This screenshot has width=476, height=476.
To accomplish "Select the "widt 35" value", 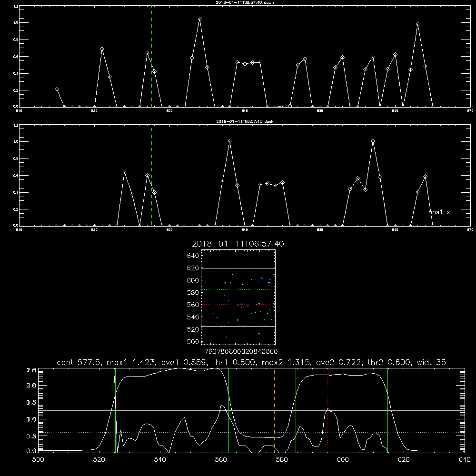I will click(431, 362).
